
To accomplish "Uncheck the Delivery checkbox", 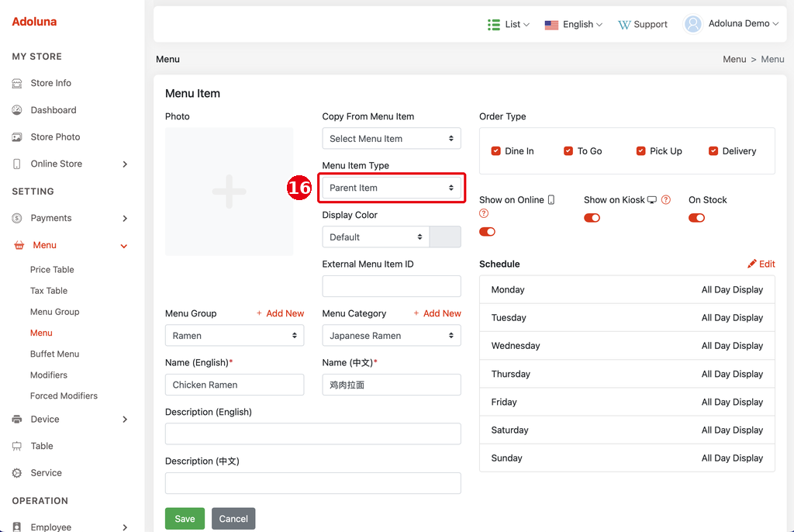I will click(713, 151).
